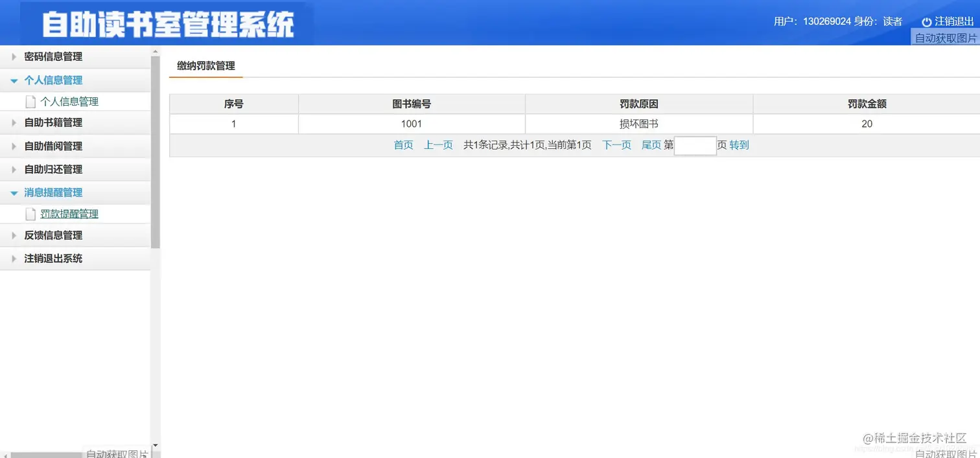This screenshot has width=980, height=458.
Task: Click the arrow icon before 反馈信息管理
Action: pyautogui.click(x=12, y=235)
